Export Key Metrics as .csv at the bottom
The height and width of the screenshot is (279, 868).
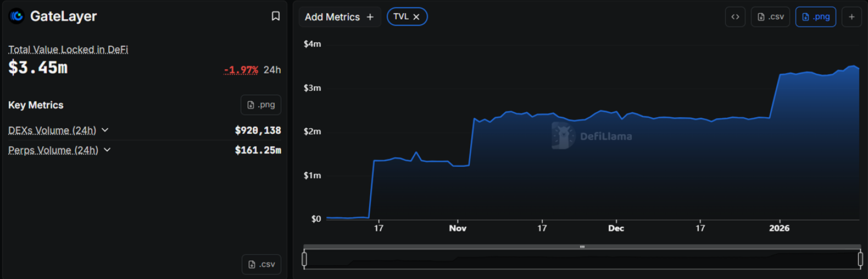261,264
